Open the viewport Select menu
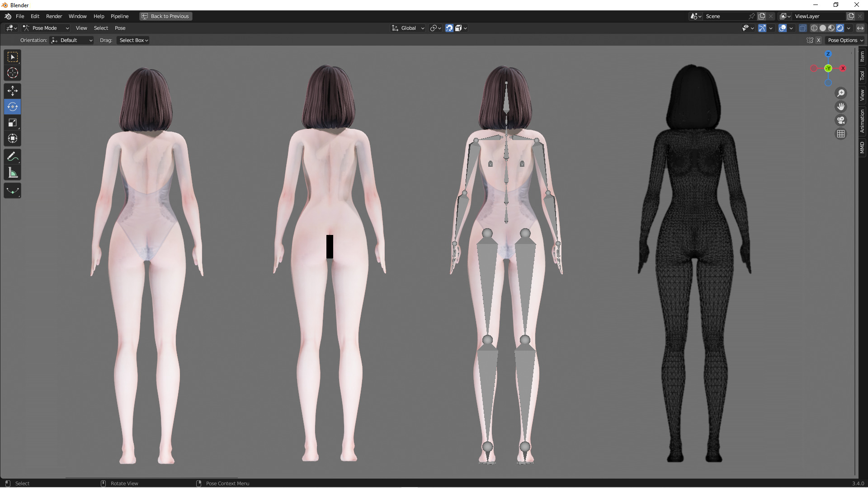The width and height of the screenshot is (868, 488). click(x=101, y=28)
